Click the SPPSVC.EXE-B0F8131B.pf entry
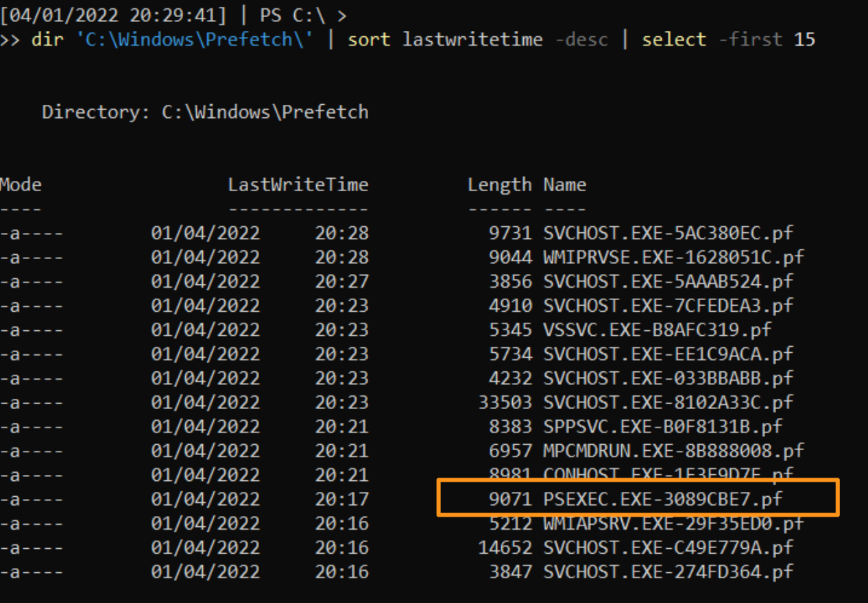 (x=662, y=426)
